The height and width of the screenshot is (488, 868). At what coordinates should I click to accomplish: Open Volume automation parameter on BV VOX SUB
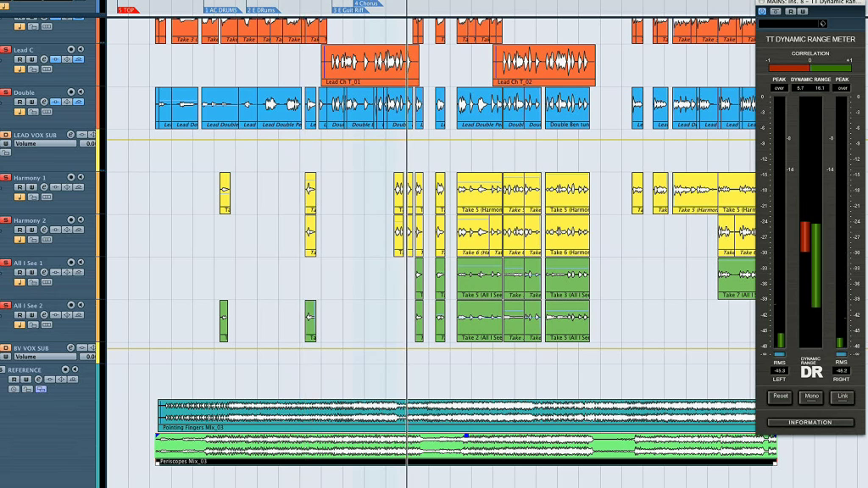(x=46, y=357)
